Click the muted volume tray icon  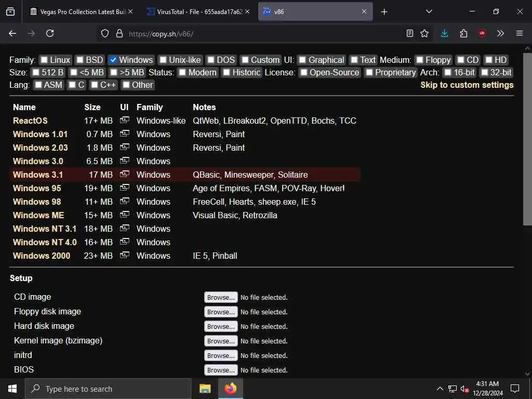tap(464, 389)
